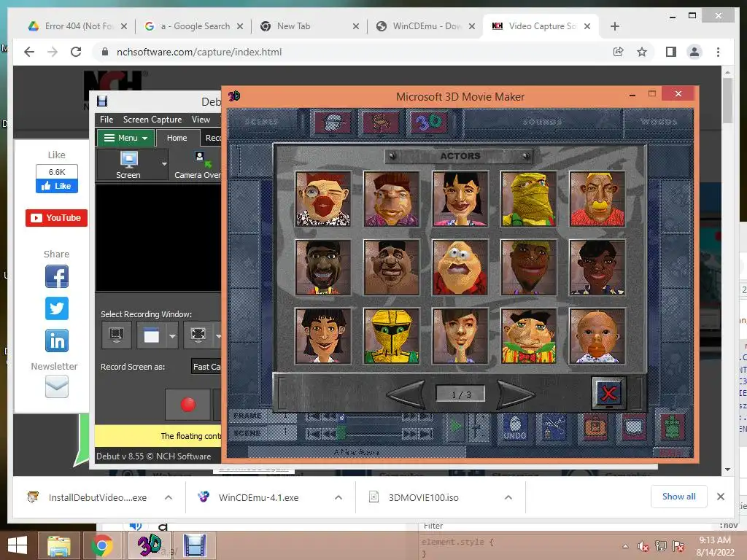Start recording with the red record button

click(x=187, y=404)
